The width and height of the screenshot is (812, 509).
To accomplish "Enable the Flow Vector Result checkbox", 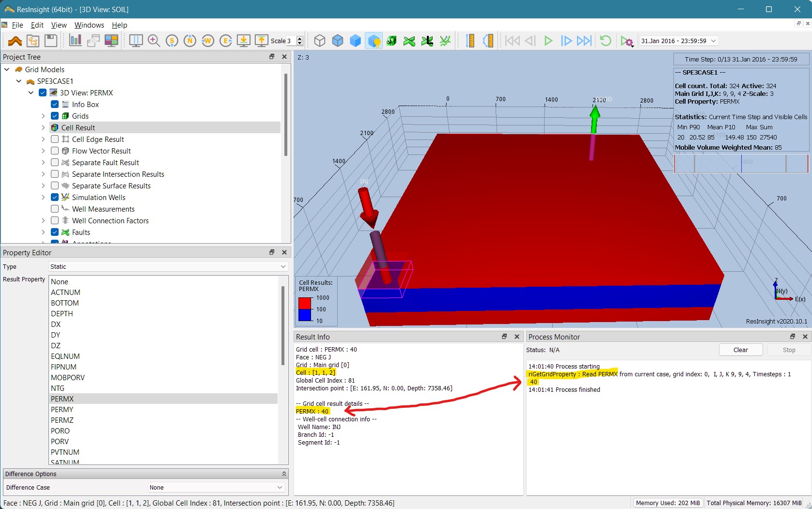I will pyautogui.click(x=55, y=151).
